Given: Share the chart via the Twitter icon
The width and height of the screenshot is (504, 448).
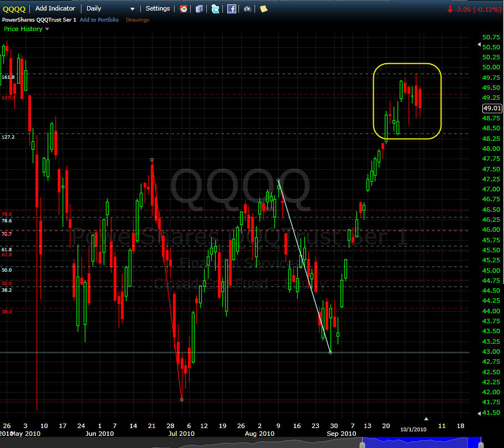Looking at the screenshot, I should coord(215,9).
